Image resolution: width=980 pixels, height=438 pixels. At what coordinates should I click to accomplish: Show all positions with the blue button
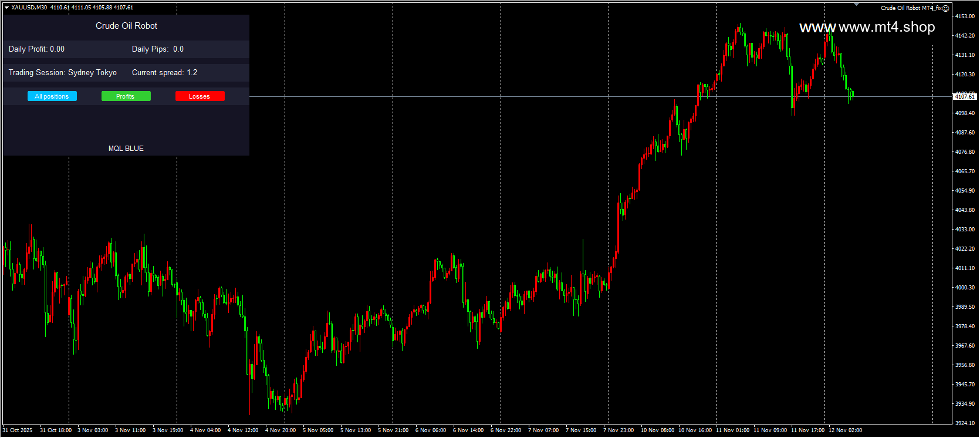pyautogui.click(x=52, y=96)
